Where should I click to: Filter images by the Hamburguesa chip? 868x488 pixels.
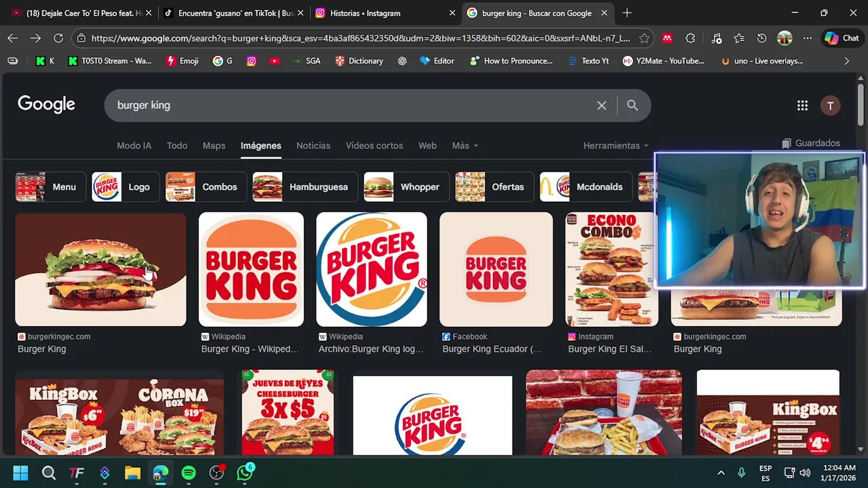coord(305,187)
